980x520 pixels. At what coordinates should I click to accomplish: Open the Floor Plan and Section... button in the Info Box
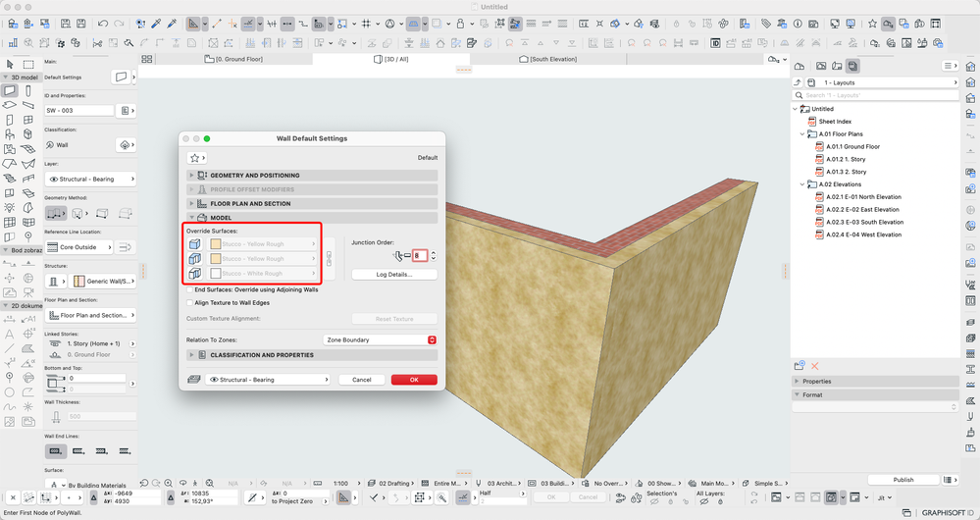pyautogui.click(x=90, y=316)
